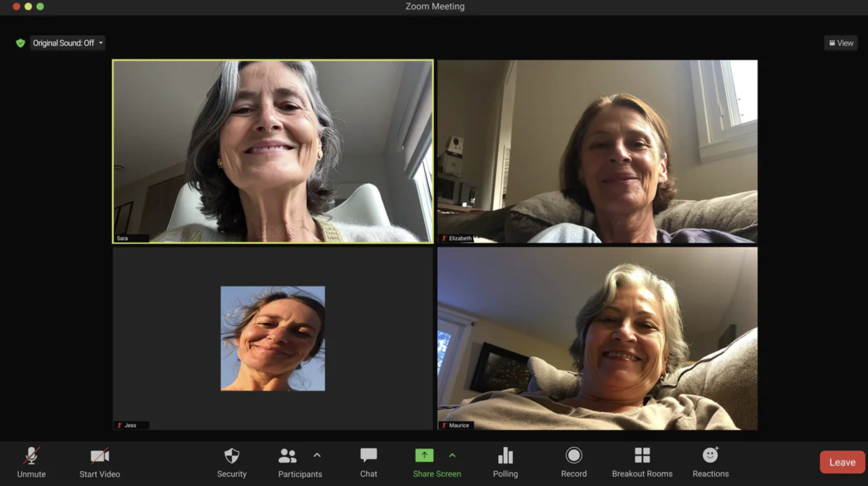Leave the meeting

click(842, 462)
